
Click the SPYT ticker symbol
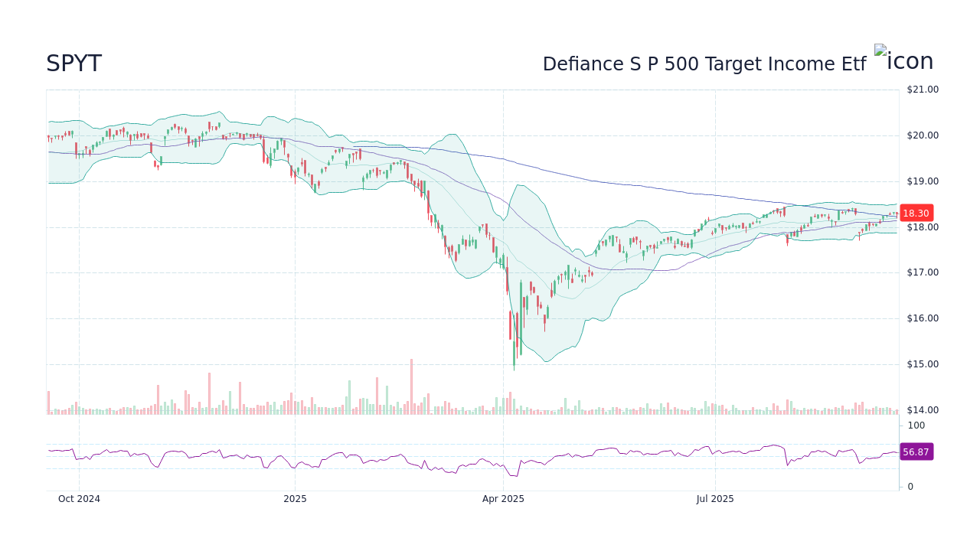(x=73, y=64)
